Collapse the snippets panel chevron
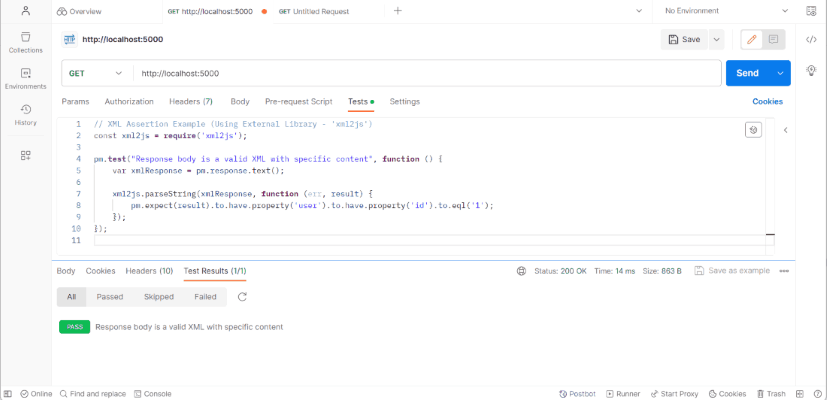The image size is (827, 400). coord(785,130)
